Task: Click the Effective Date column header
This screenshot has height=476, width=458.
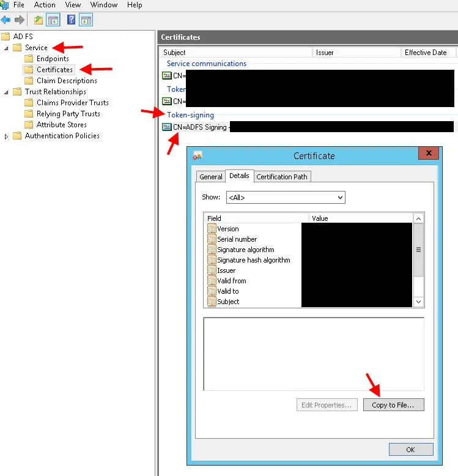Action: coord(428,52)
